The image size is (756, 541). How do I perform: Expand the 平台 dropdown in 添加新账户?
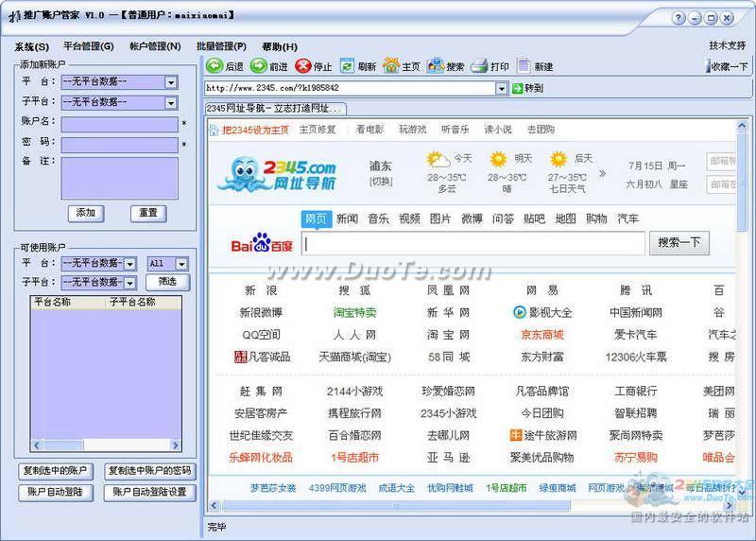coord(171,82)
